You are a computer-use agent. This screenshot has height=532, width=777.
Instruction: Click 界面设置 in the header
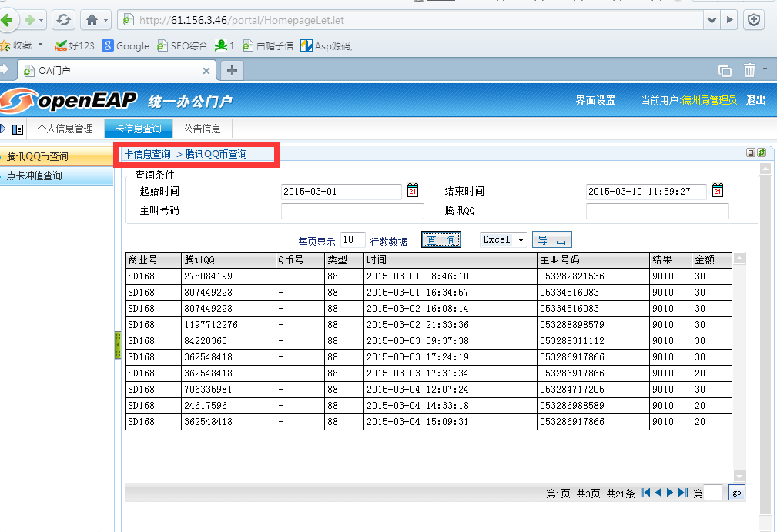[x=595, y=100]
